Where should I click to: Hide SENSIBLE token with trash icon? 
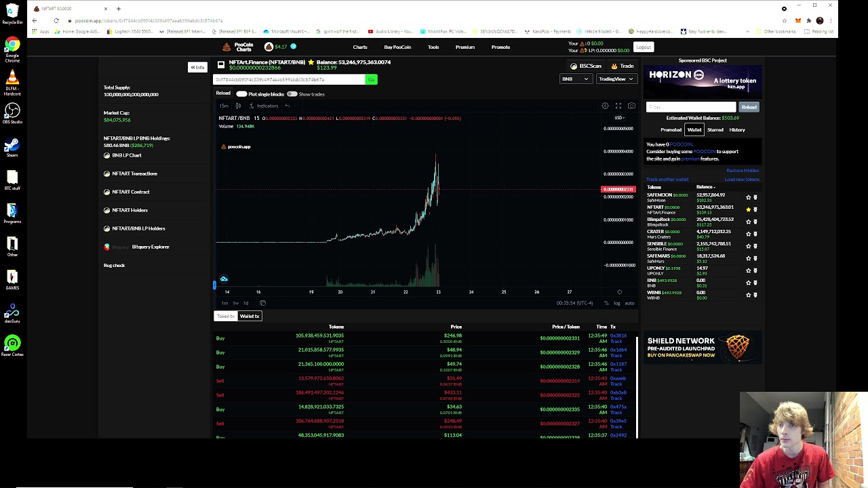[x=755, y=246]
